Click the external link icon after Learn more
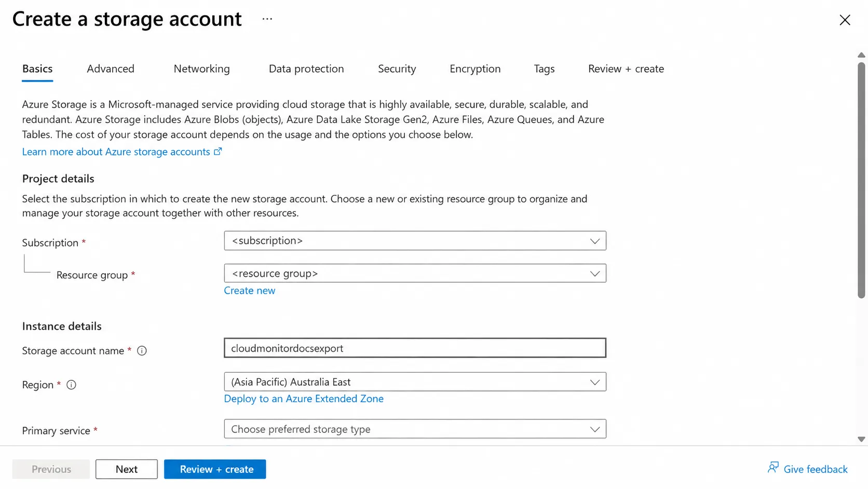The height and width of the screenshot is (489, 868). tap(218, 151)
